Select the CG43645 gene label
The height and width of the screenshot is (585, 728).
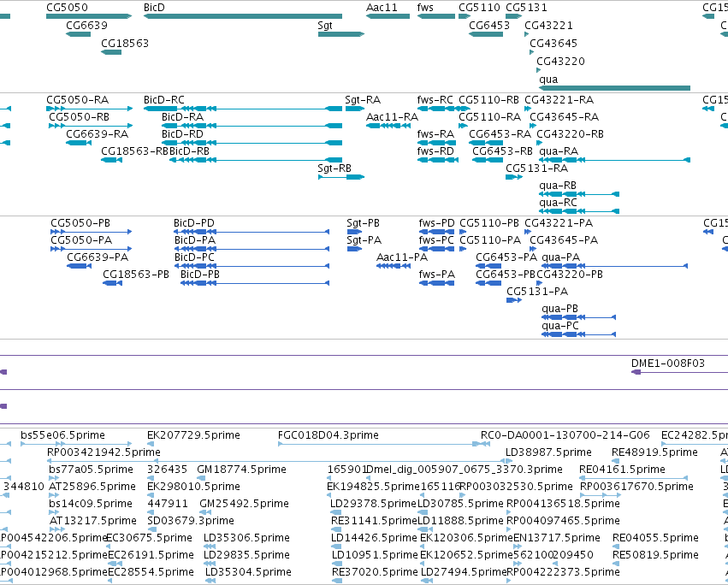[x=553, y=43]
